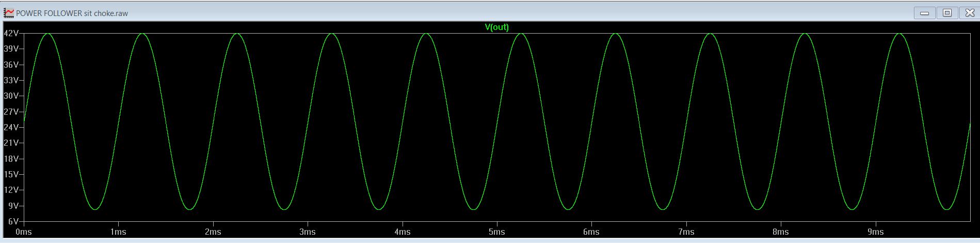Click the window title POWER FOLLOWER sit choke.raw

pos(72,13)
